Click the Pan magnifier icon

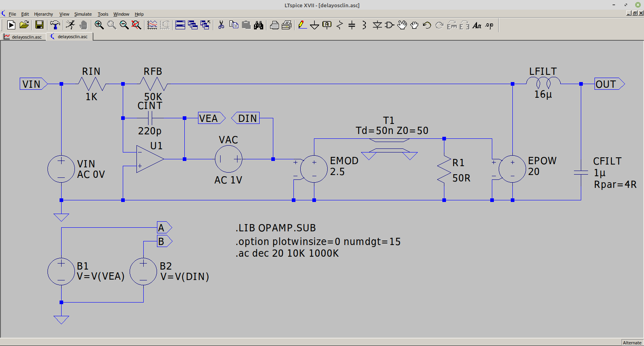[111, 25]
